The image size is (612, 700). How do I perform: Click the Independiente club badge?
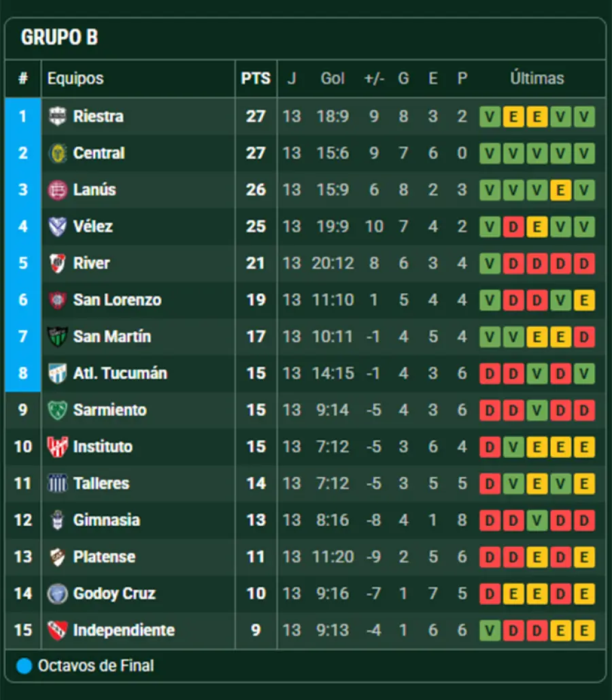click(58, 631)
